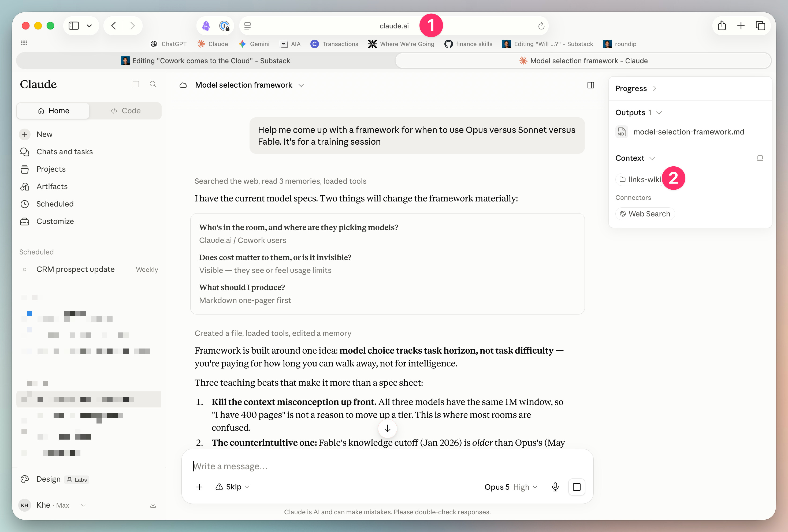
Task: Open the ChatGPT bookmark
Action: tap(169, 44)
